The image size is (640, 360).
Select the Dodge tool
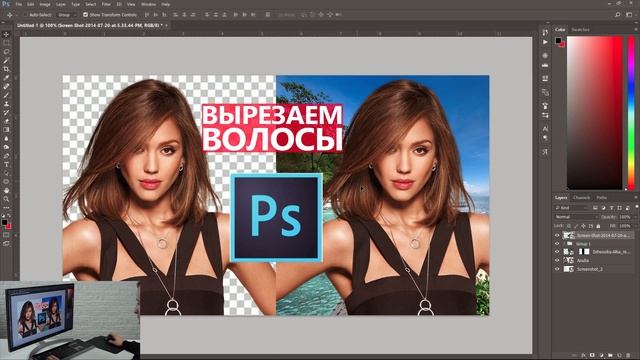(6, 147)
